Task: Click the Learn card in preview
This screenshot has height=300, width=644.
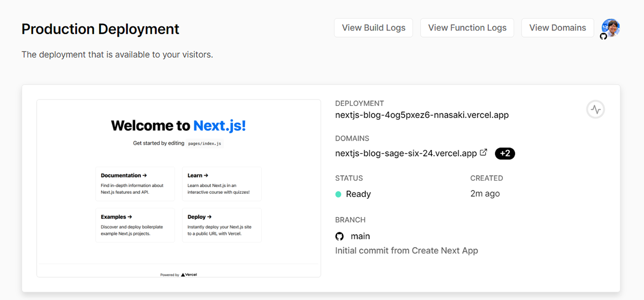Action: [221, 184]
